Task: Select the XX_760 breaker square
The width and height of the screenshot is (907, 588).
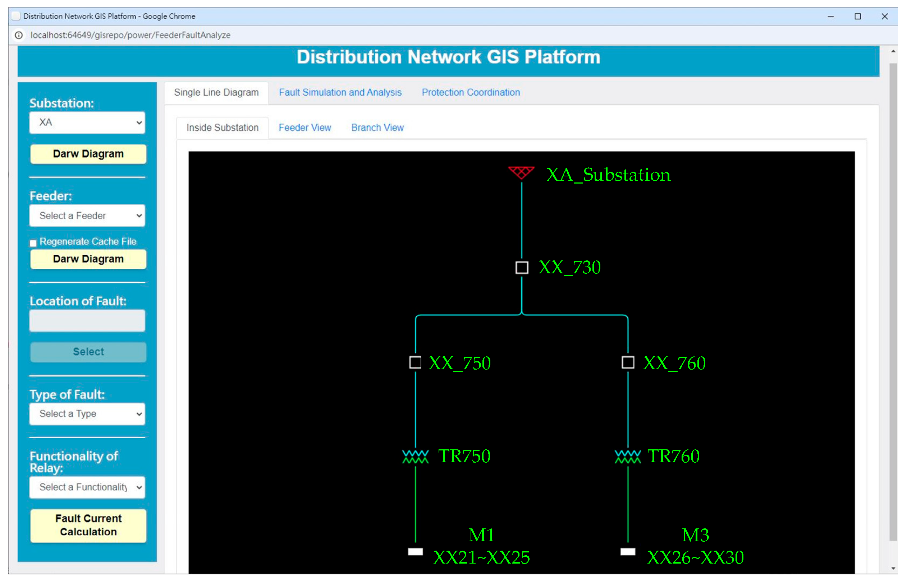Action: coord(628,362)
